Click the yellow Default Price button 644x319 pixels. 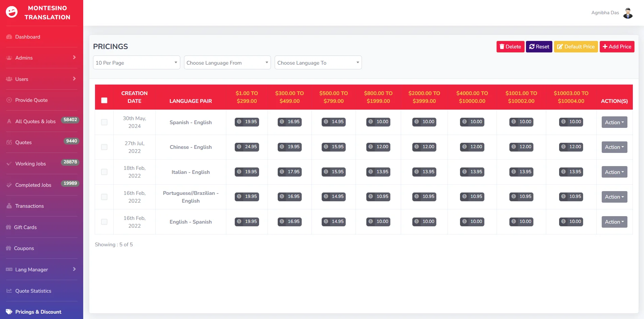click(576, 47)
